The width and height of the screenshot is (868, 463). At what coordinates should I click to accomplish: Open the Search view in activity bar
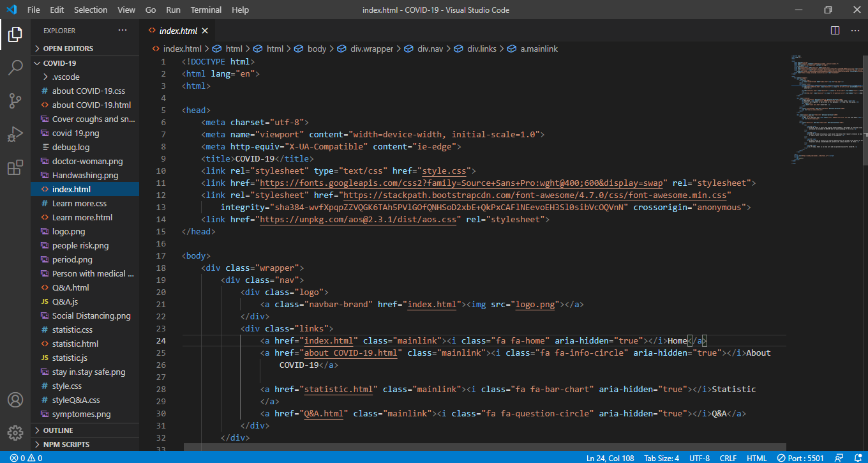coord(15,67)
